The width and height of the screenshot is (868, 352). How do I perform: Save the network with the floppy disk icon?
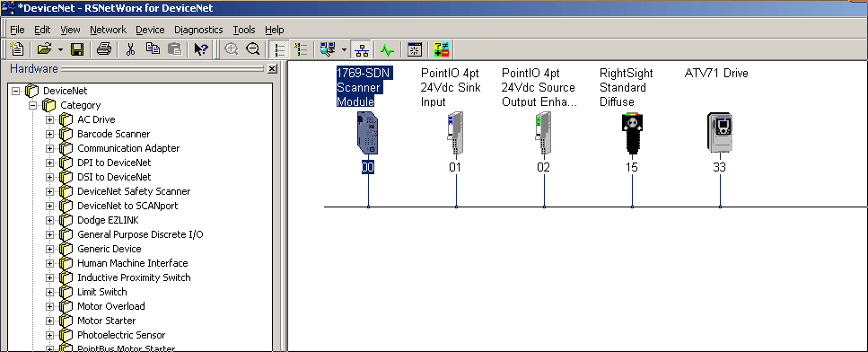coord(77,49)
